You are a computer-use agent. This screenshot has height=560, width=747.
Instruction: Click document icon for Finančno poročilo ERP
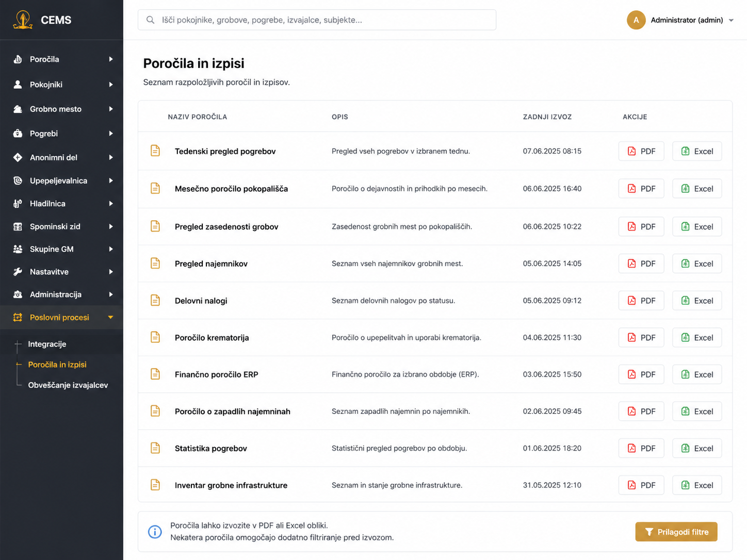155,374
